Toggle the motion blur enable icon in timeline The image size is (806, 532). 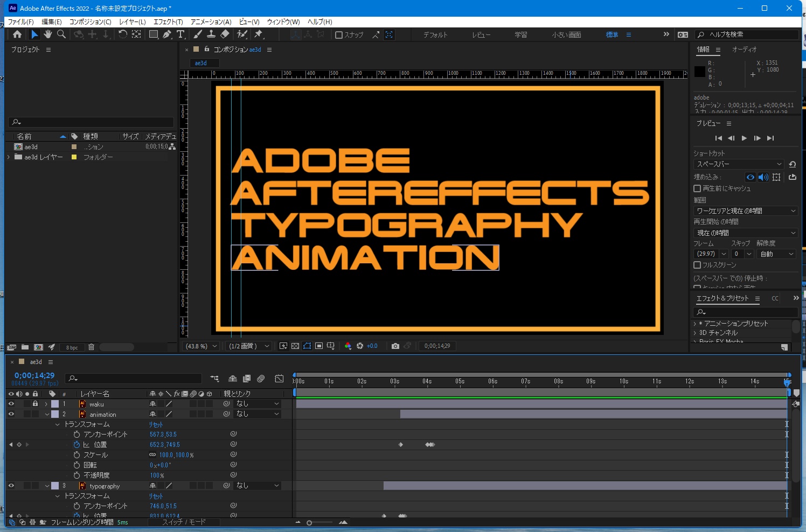tap(261, 379)
